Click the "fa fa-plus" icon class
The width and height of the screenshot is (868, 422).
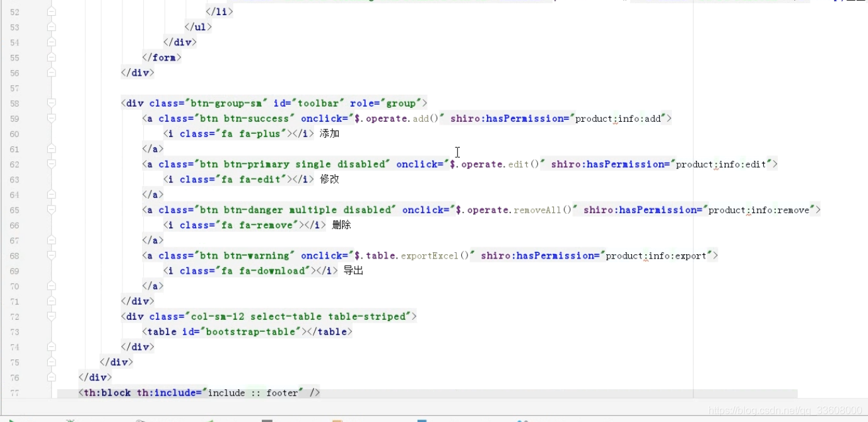pos(250,134)
